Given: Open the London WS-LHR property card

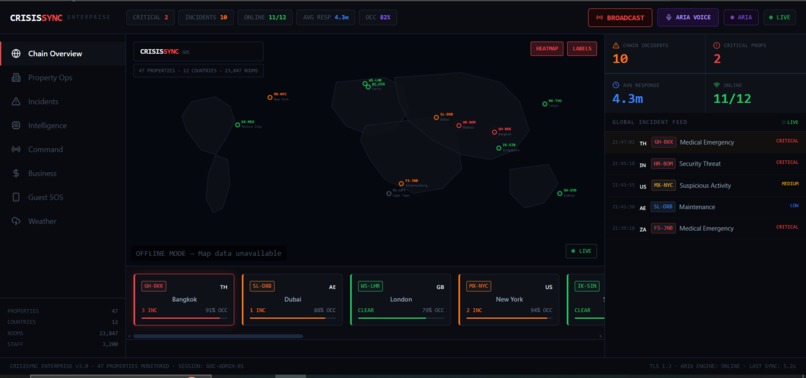Looking at the screenshot, I should pyautogui.click(x=400, y=299).
